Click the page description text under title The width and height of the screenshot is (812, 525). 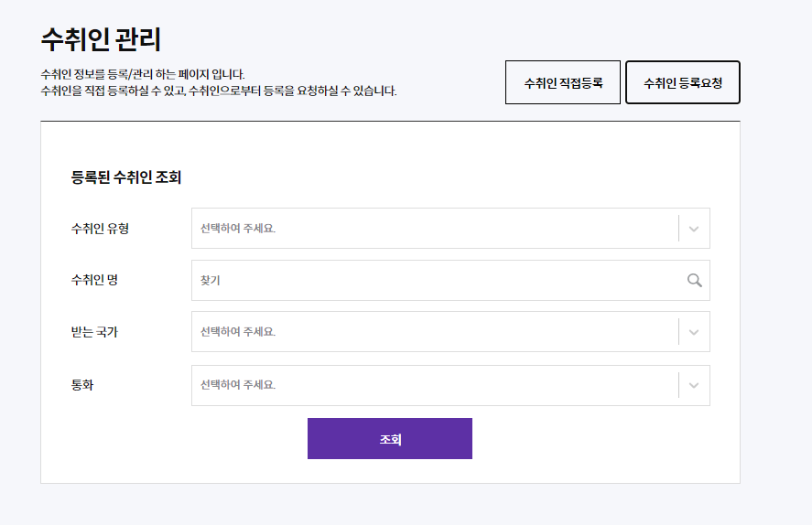coord(219,82)
